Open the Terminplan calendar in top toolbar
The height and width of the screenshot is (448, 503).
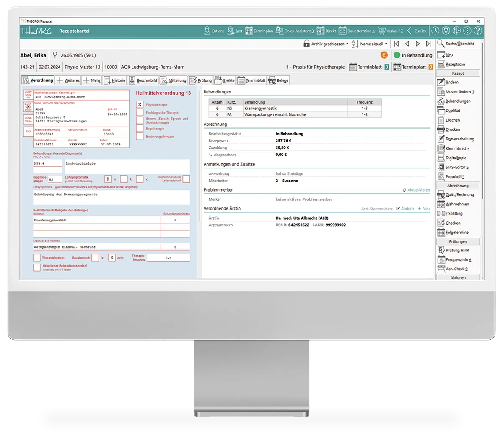click(259, 31)
